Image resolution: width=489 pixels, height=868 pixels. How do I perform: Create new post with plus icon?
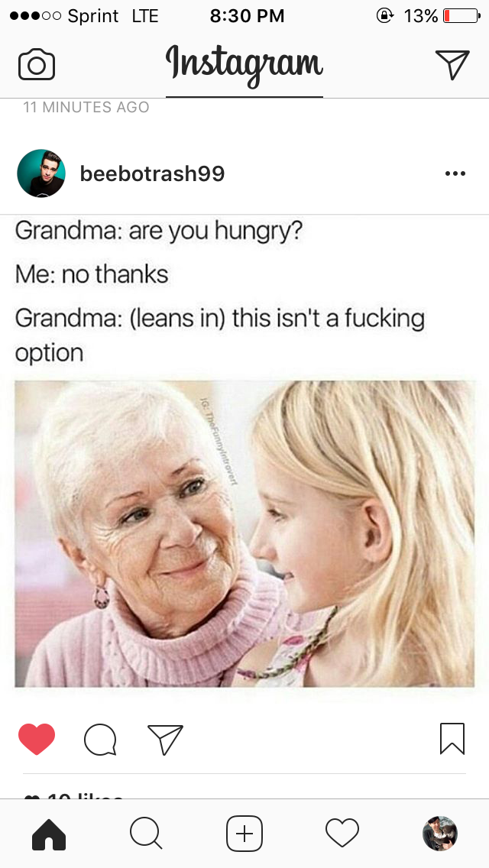(244, 834)
